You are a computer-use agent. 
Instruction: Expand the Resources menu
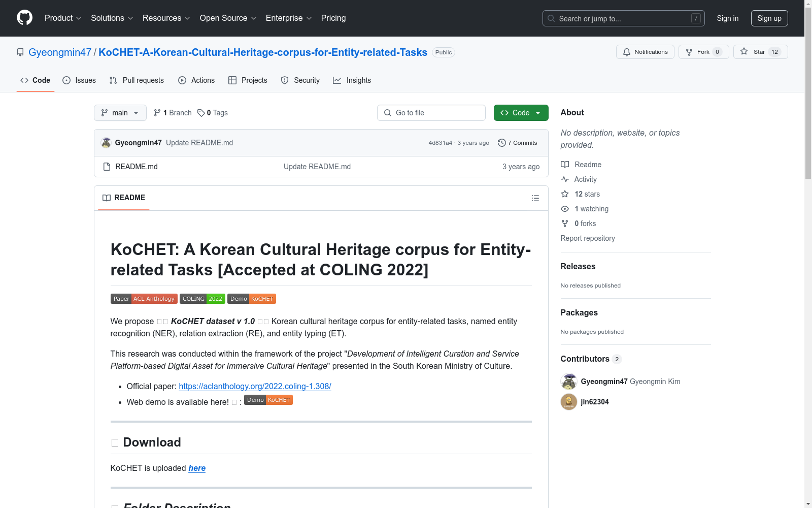pos(166,18)
